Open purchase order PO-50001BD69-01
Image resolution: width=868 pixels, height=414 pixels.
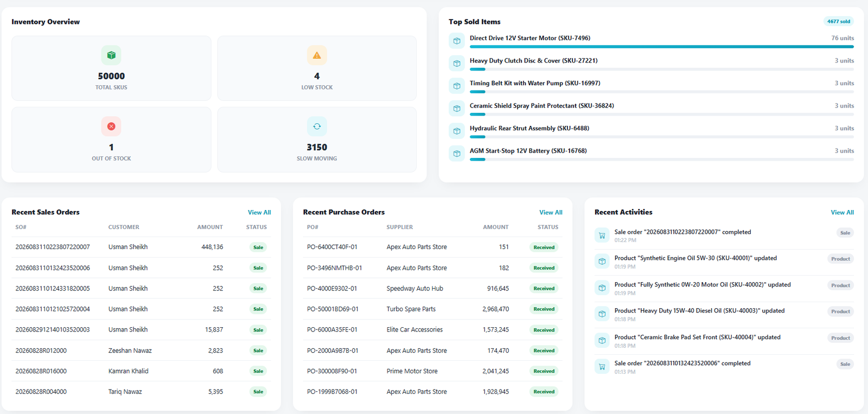tap(333, 309)
